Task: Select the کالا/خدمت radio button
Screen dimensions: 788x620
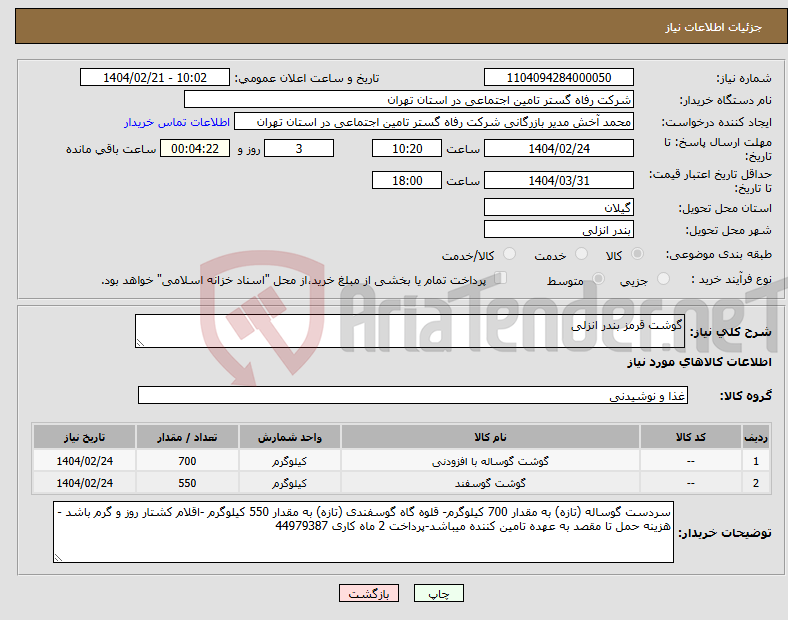Action: [x=510, y=254]
